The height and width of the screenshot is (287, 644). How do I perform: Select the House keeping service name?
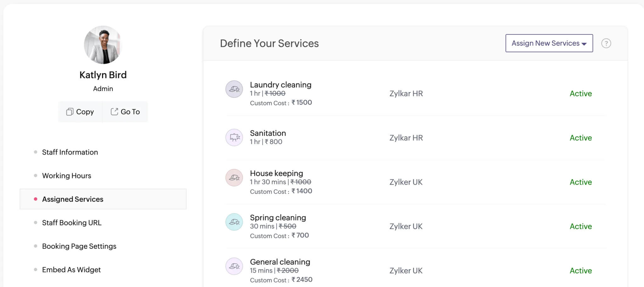pos(276,174)
